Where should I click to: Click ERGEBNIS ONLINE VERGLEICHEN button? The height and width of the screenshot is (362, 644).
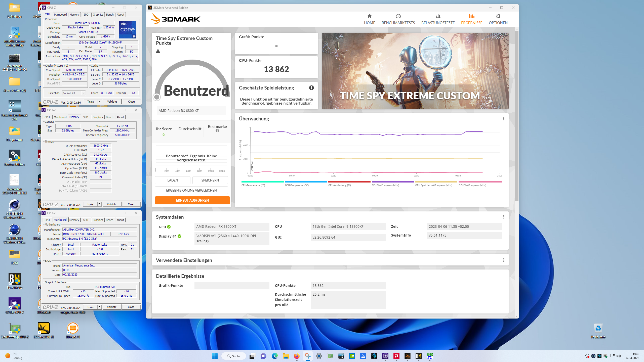coord(191,190)
